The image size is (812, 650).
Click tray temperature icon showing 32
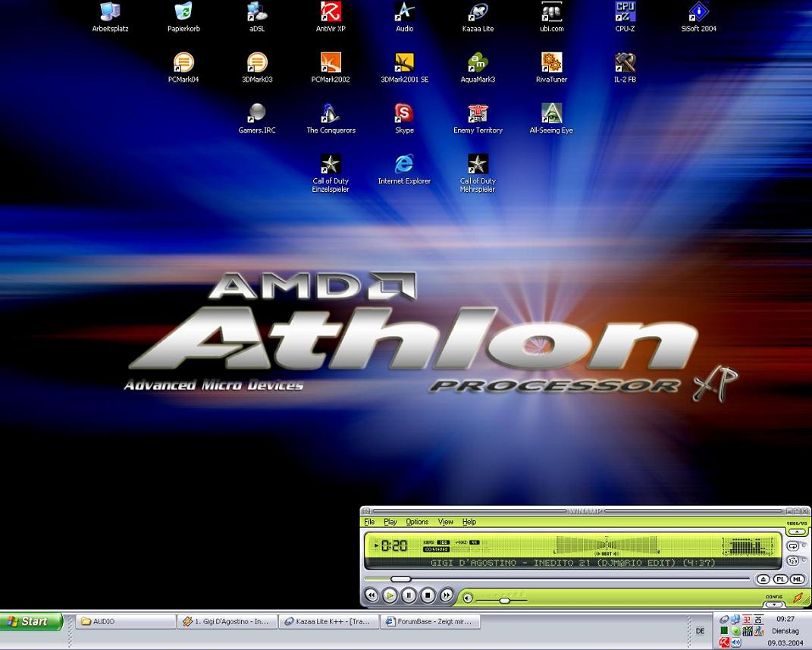(747, 620)
